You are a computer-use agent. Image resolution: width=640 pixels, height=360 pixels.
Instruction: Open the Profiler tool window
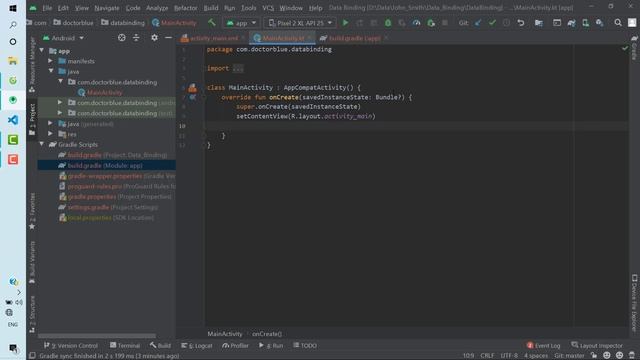235,346
